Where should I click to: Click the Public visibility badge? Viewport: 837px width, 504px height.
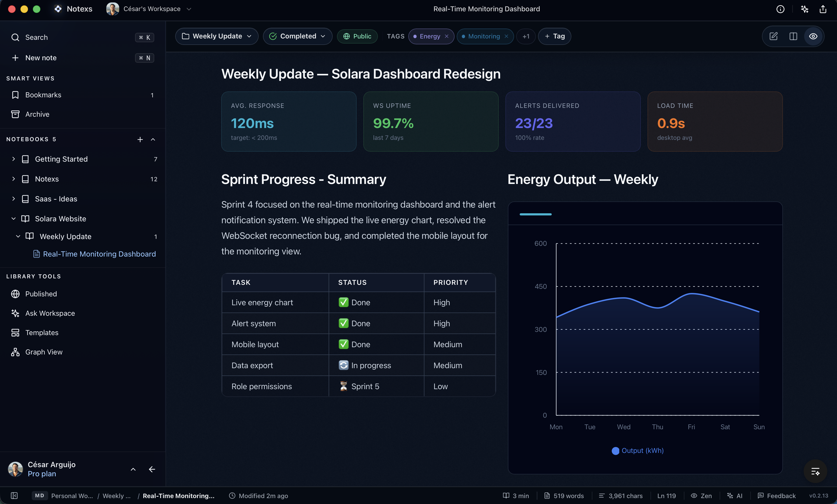(357, 36)
